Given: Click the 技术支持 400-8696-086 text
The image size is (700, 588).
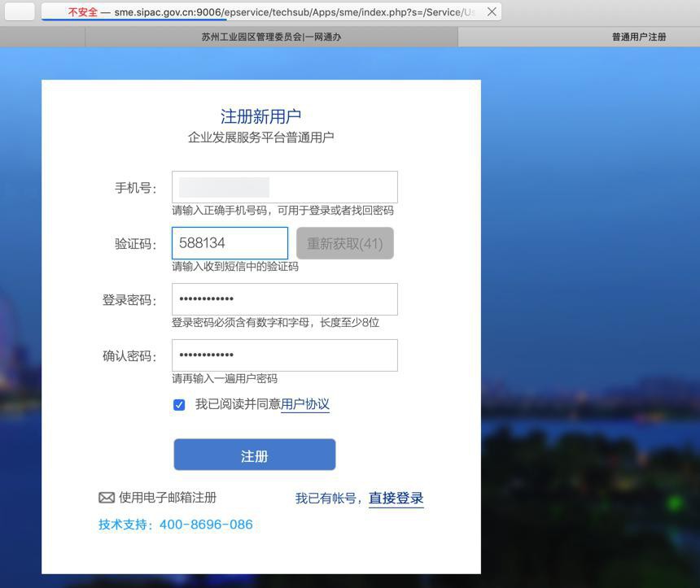Looking at the screenshot, I should coord(176,525).
